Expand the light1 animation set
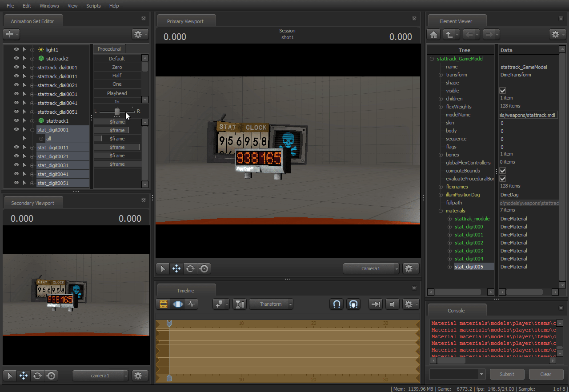The image size is (569, 392). pyautogui.click(x=32, y=50)
